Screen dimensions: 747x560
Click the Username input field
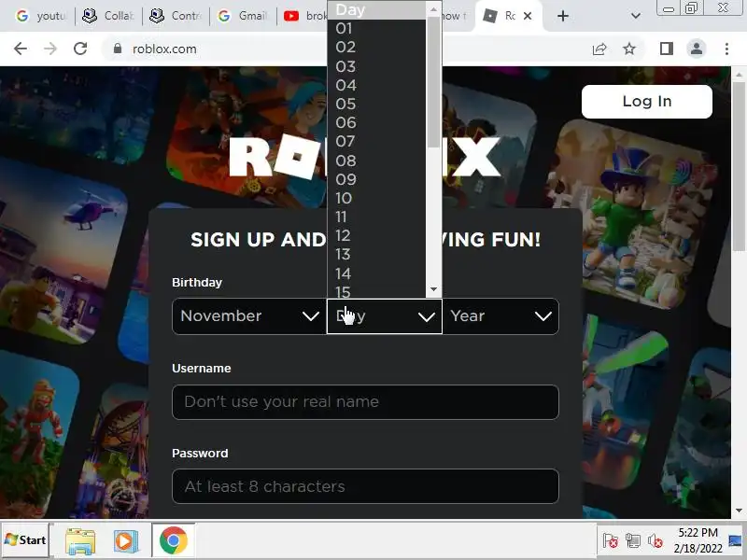[365, 402]
